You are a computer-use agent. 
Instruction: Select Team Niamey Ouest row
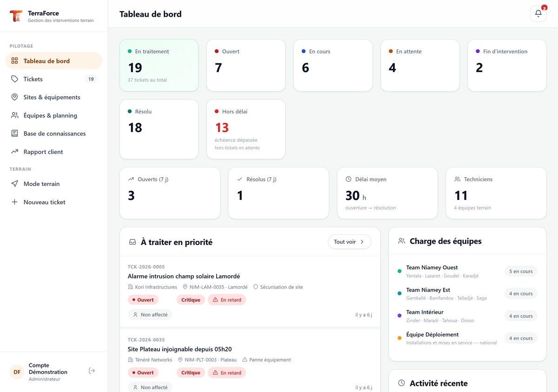(x=467, y=271)
